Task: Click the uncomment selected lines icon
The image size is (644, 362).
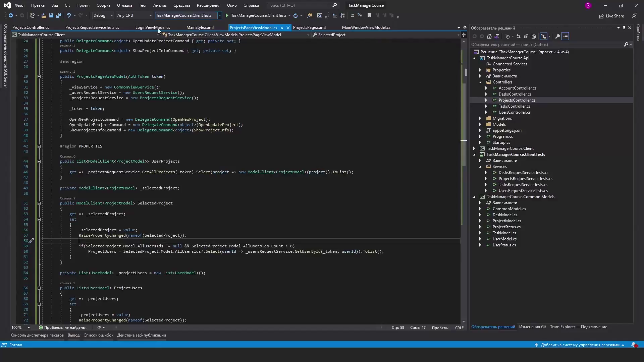Action: pos(360,15)
